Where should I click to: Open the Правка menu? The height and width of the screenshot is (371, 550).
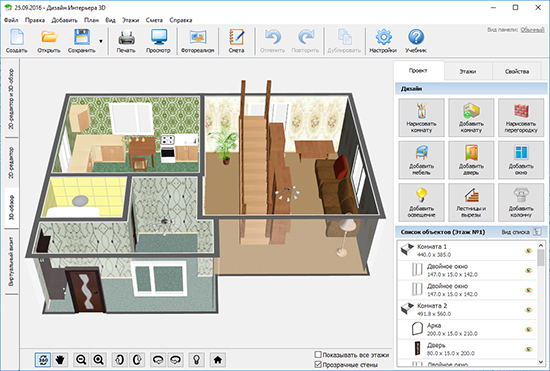point(35,20)
